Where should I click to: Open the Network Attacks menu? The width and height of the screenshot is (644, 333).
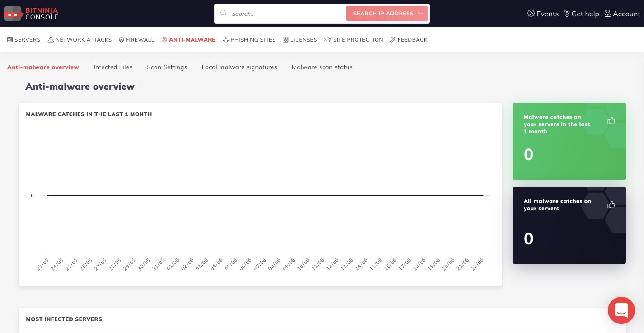[x=80, y=40]
